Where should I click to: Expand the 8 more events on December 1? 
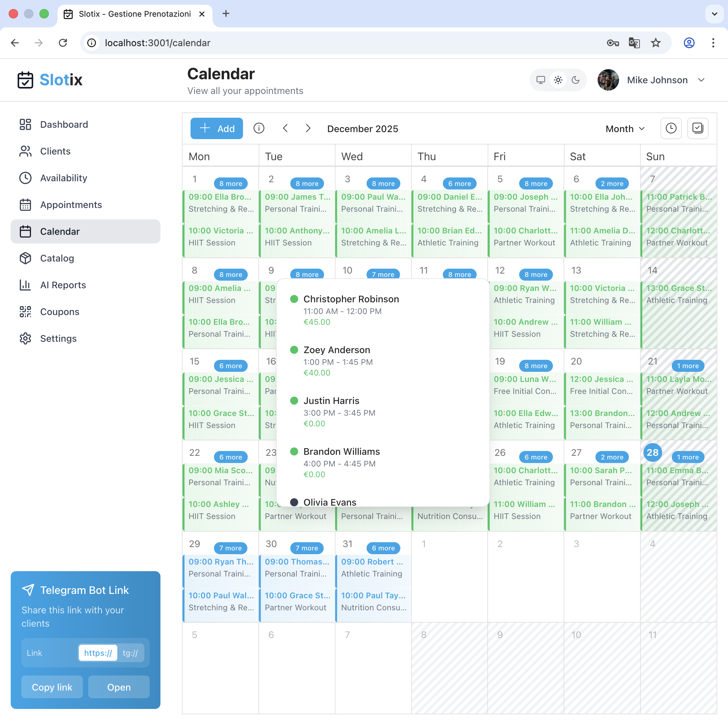(x=231, y=183)
